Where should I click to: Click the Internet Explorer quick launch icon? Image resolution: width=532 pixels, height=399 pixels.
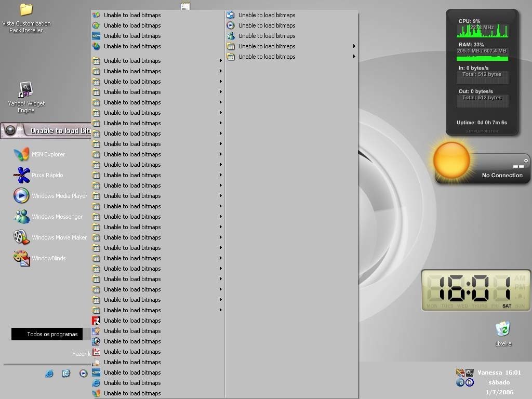(49, 374)
